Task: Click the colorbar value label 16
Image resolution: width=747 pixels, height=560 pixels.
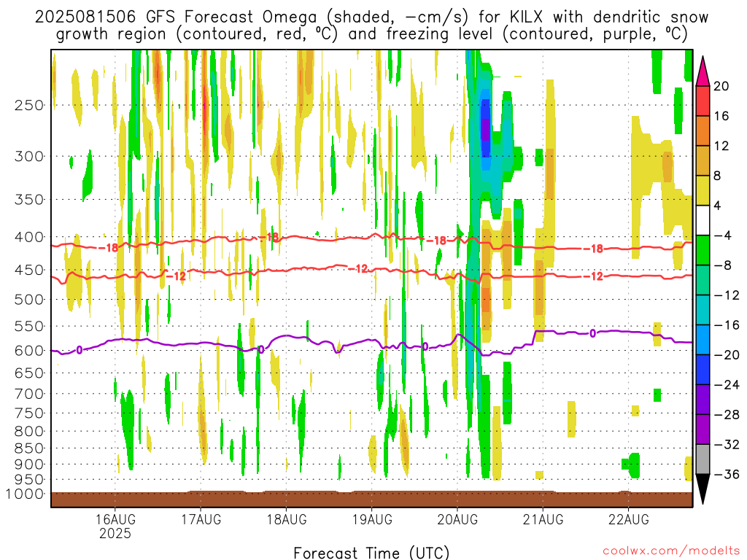Action: [721, 116]
